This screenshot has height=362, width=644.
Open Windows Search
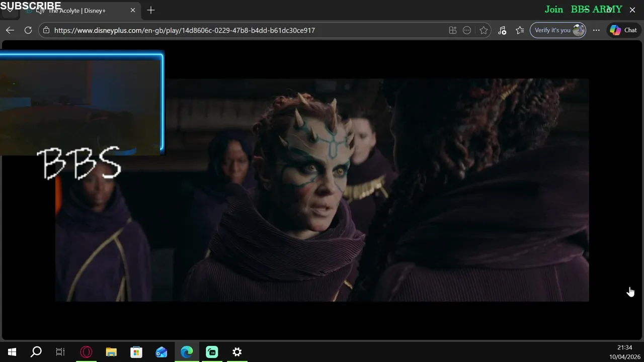point(36,352)
